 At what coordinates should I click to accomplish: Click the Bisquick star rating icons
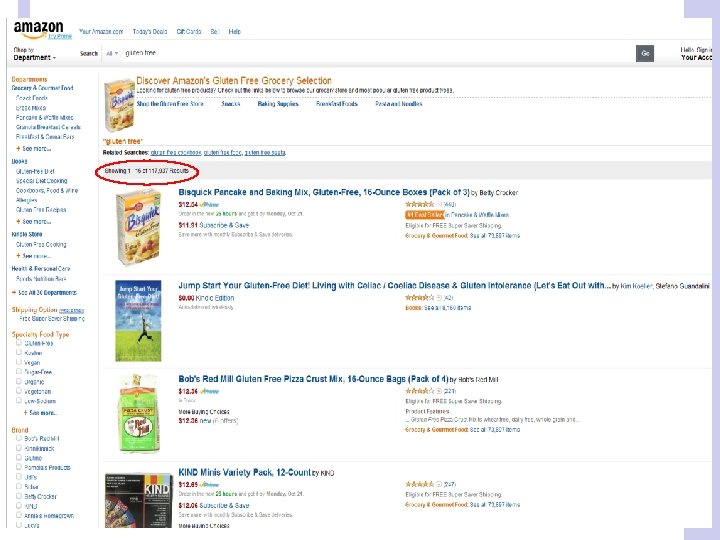(418, 204)
